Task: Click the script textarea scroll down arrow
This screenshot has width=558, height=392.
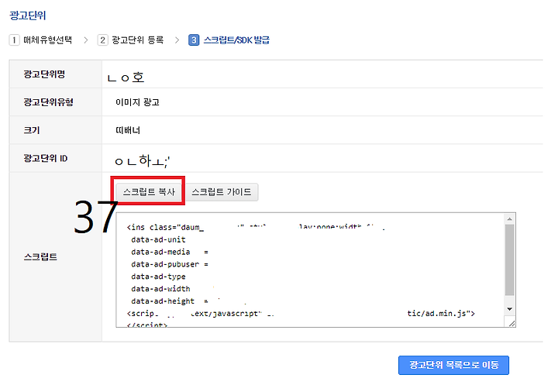Action: click(510, 309)
